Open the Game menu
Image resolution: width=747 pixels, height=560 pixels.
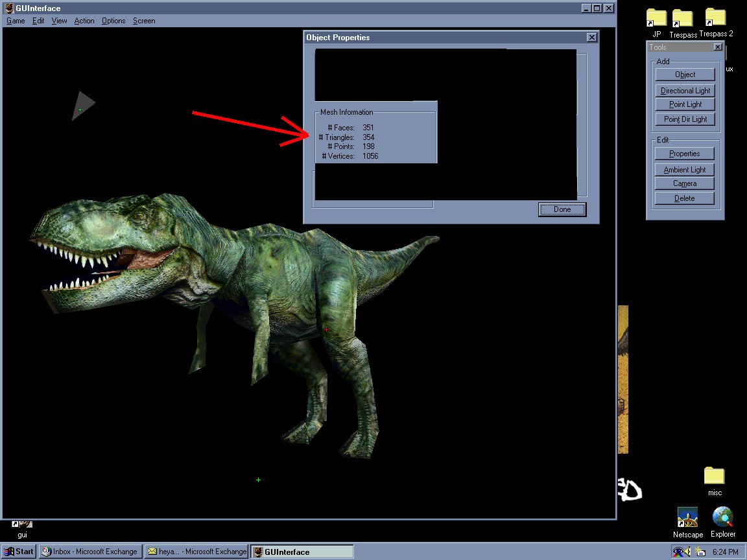16,21
